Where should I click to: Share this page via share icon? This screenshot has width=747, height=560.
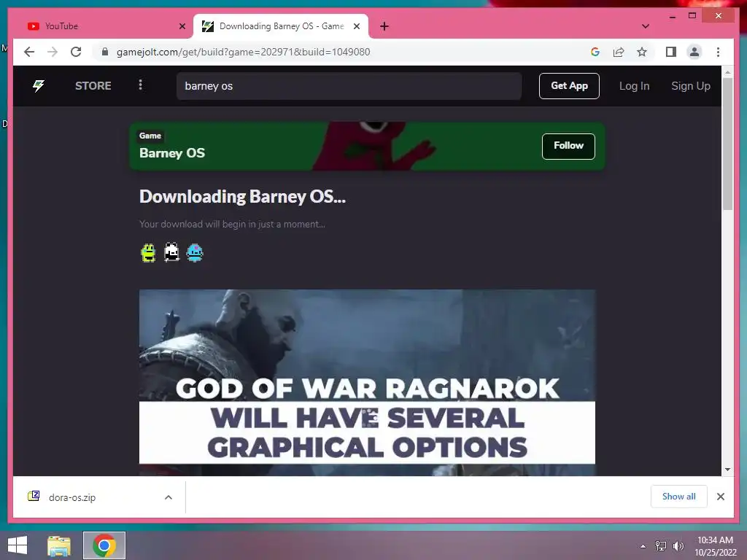[619, 52]
